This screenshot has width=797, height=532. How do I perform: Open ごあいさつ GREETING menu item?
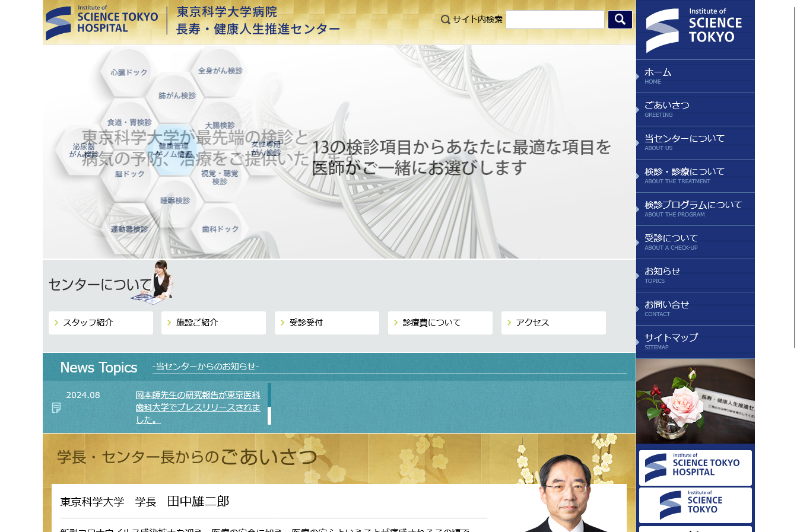pos(695,109)
